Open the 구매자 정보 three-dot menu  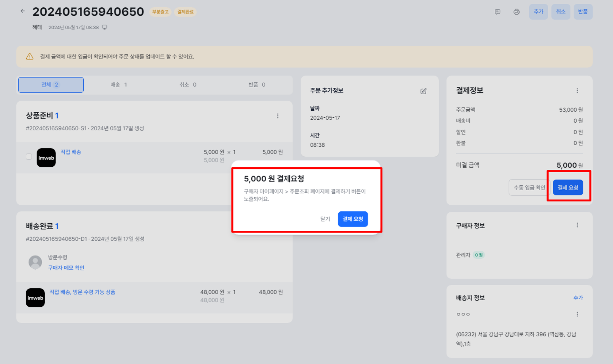577,225
